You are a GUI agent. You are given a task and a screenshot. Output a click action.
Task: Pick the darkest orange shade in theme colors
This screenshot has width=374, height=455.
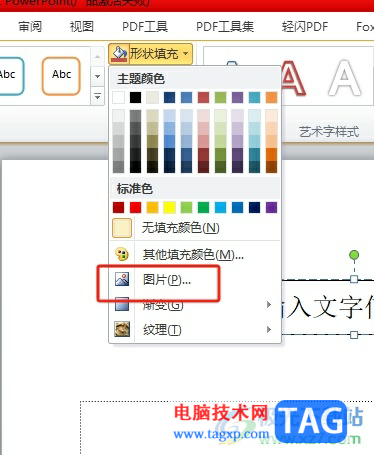click(x=271, y=167)
